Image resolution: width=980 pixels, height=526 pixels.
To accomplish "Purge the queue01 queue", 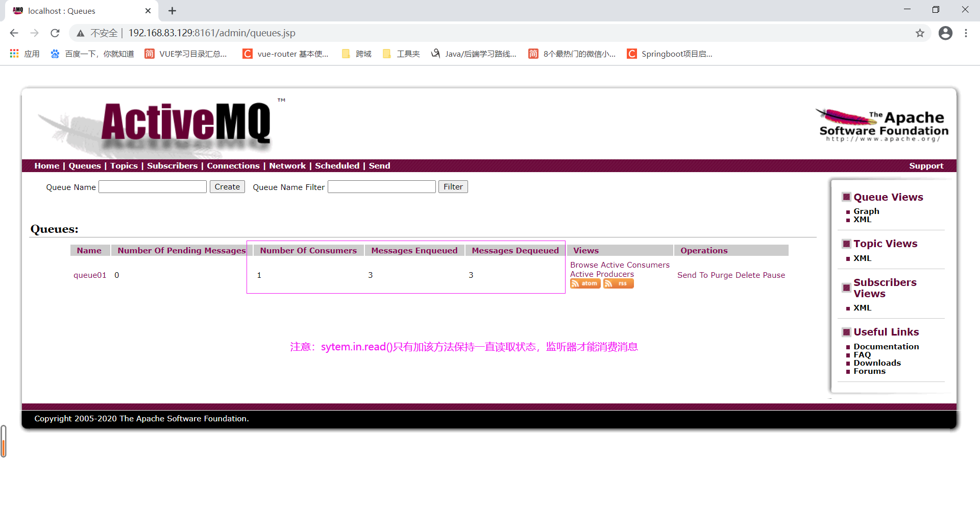I will pyautogui.click(x=721, y=275).
